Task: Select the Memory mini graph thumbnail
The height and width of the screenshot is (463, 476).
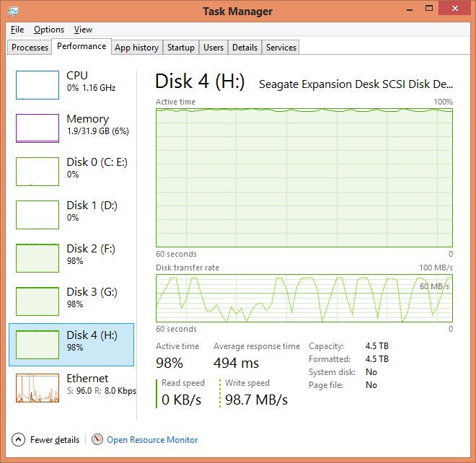Action: [38, 128]
